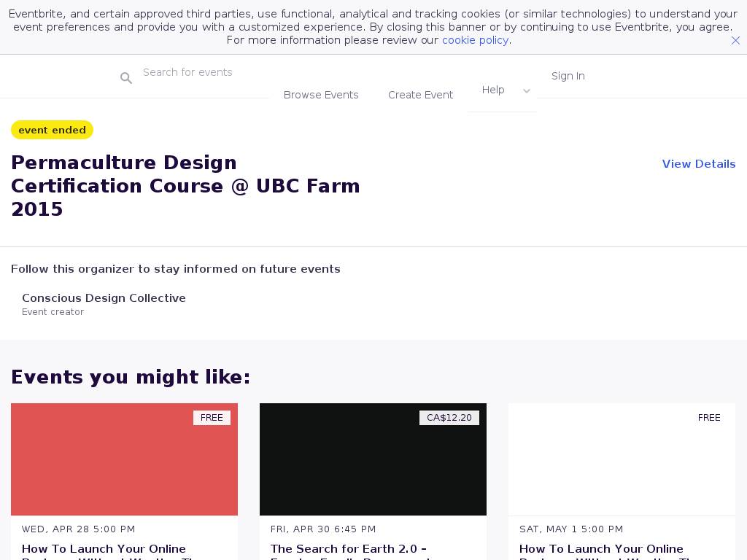
Task: Go to Create Event
Action: pyautogui.click(x=420, y=95)
